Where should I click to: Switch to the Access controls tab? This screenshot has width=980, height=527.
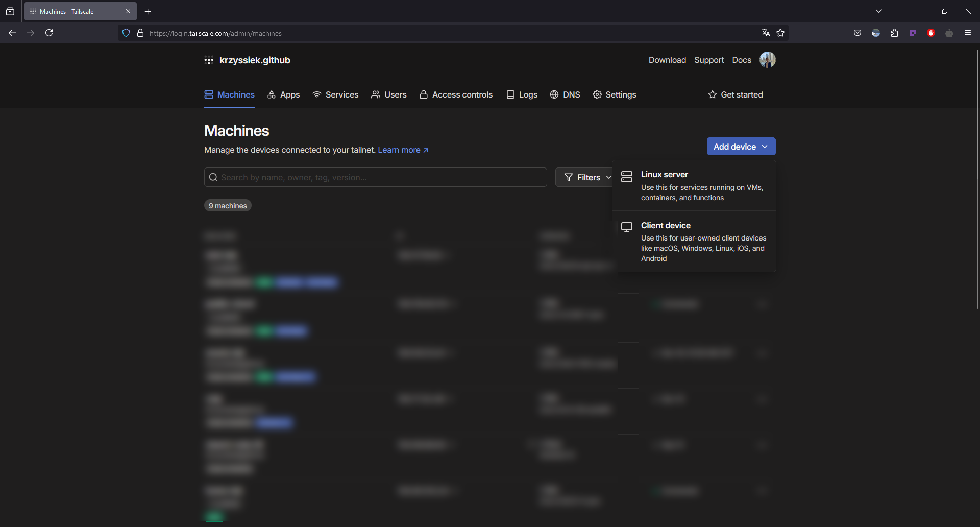click(456, 94)
